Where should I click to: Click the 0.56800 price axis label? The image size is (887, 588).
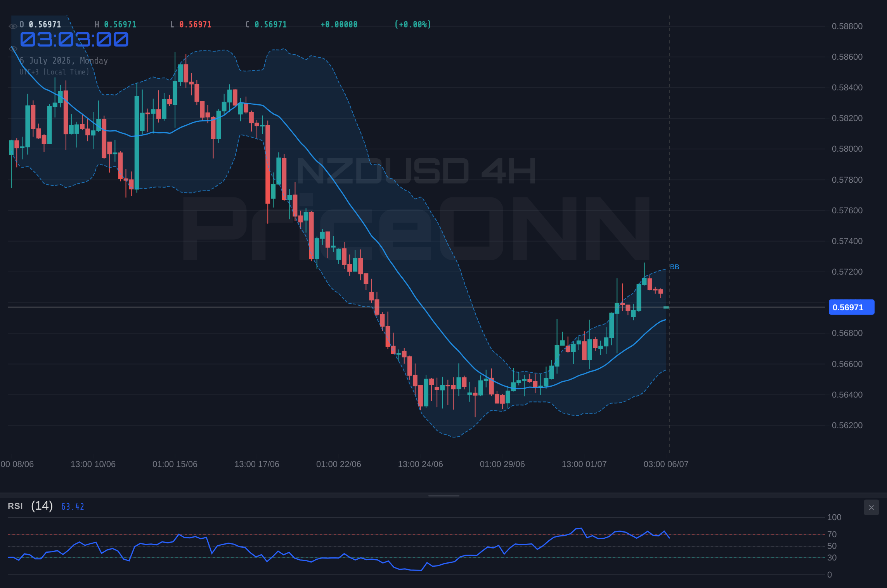pyautogui.click(x=847, y=333)
